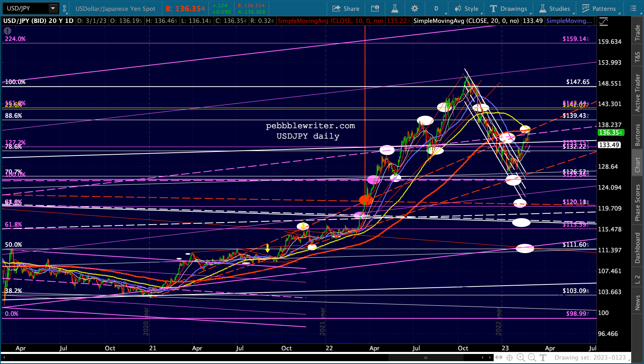Click the green 136.354 last price bubble
The height and width of the screenshot is (364, 644).
[x=610, y=133]
